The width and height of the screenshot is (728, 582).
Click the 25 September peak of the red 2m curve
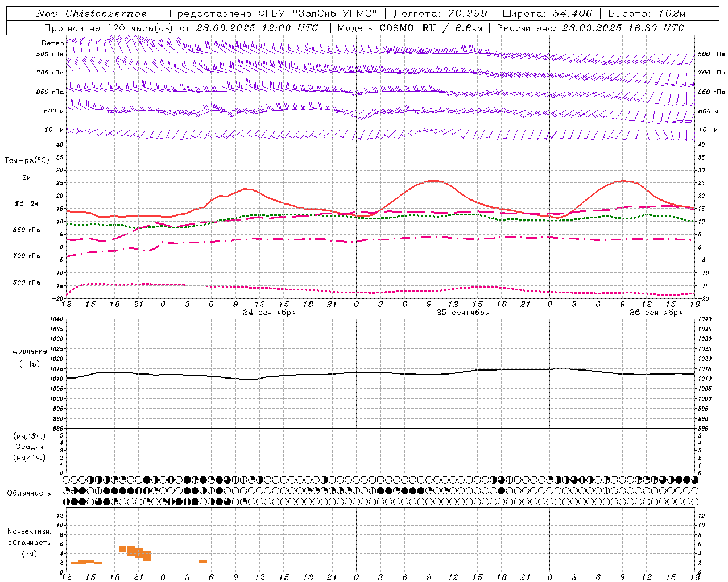tap(433, 181)
